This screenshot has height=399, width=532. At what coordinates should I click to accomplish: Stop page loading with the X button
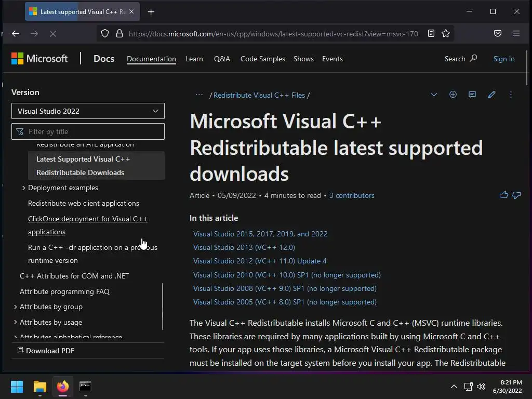click(x=53, y=33)
